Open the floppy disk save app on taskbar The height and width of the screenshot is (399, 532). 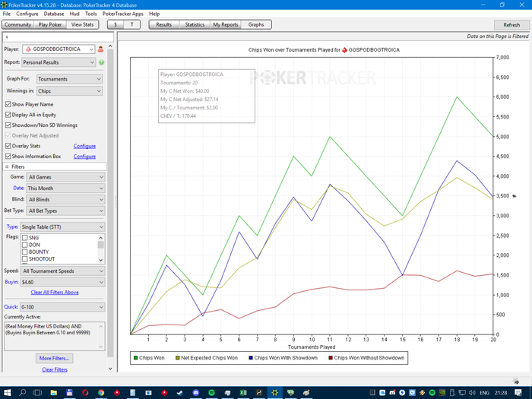70,393
